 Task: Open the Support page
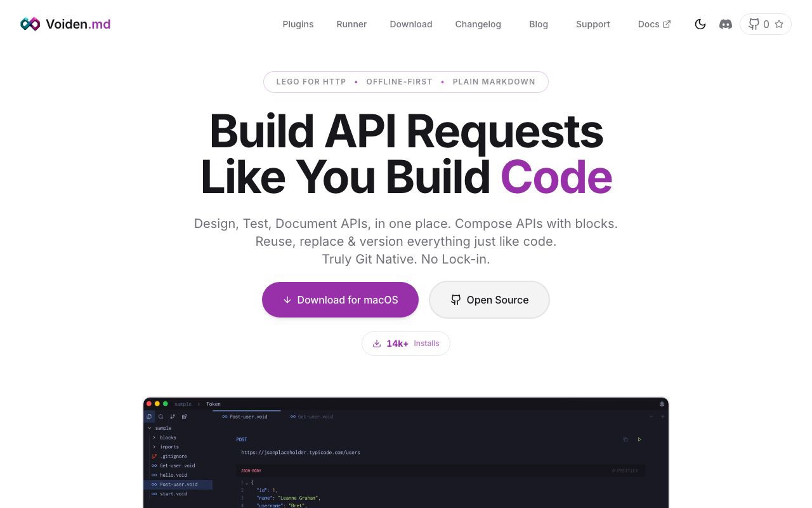point(593,24)
